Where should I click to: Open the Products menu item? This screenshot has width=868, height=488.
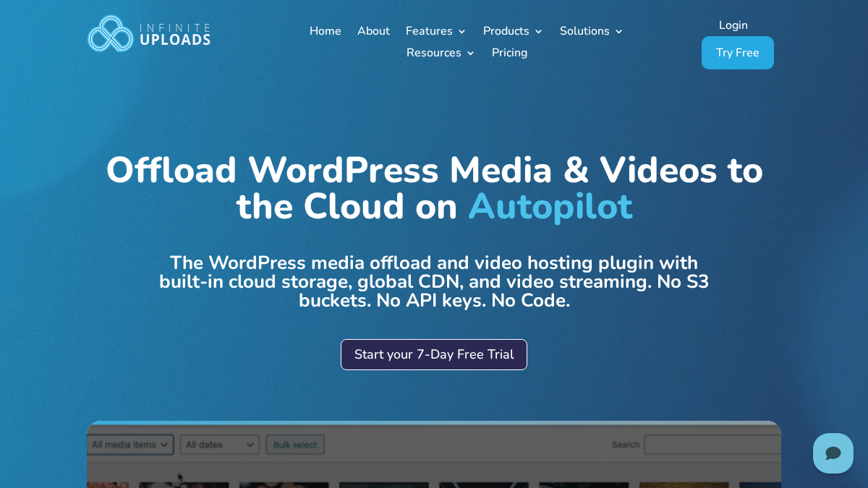(x=506, y=31)
